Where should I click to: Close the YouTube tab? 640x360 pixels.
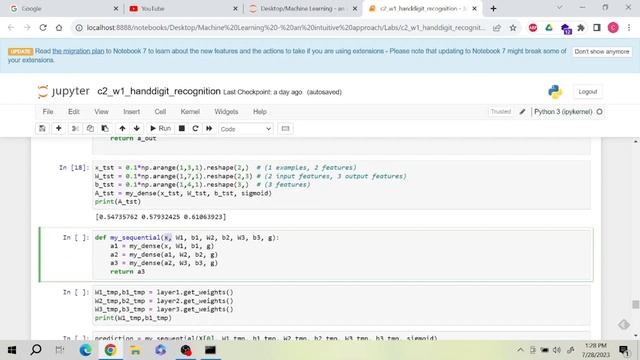235,9
